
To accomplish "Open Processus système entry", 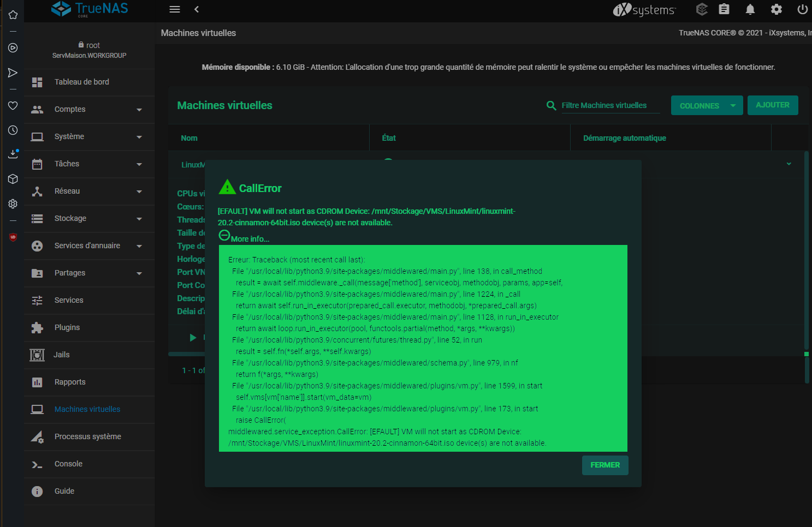I will coord(89,436).
